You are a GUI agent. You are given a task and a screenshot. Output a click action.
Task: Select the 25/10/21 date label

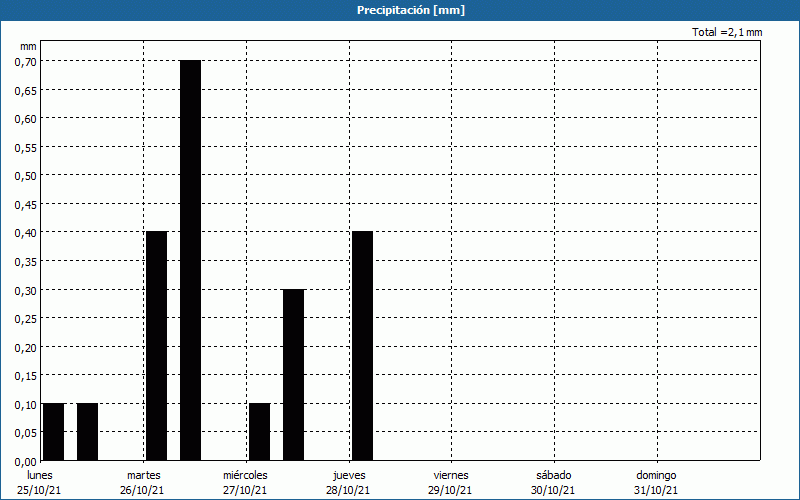tap(39, 490)
